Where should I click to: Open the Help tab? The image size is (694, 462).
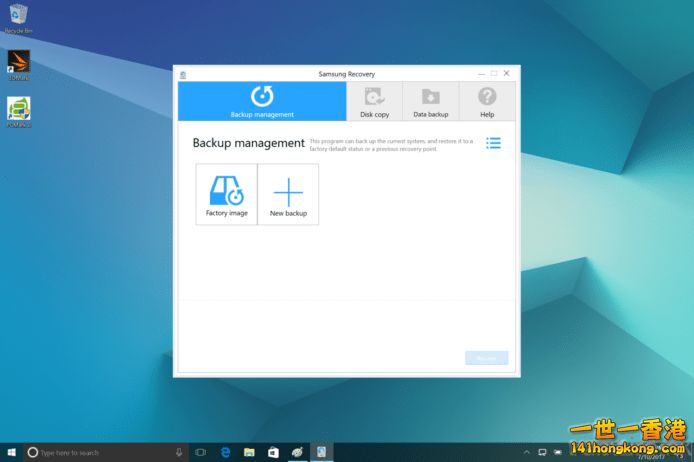487,101
